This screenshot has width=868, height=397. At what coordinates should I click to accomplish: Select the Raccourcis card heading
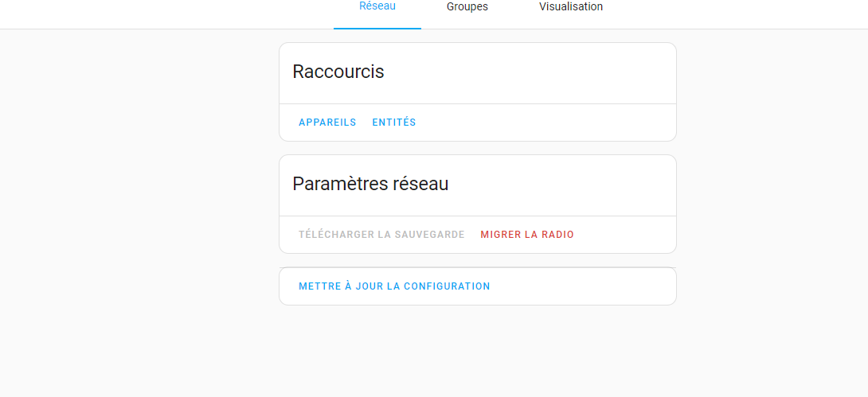point(338,72)
